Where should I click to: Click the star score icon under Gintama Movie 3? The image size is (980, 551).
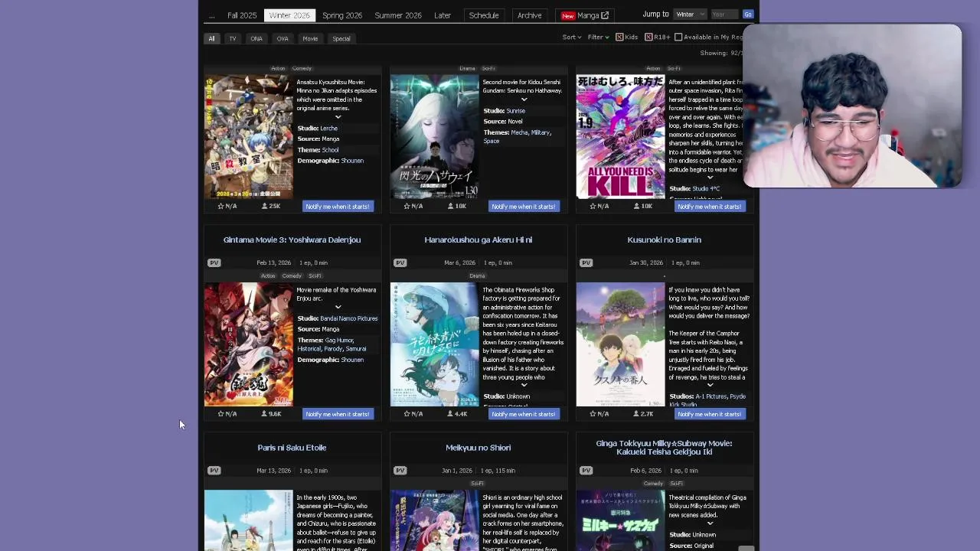(x=220, y=414)
